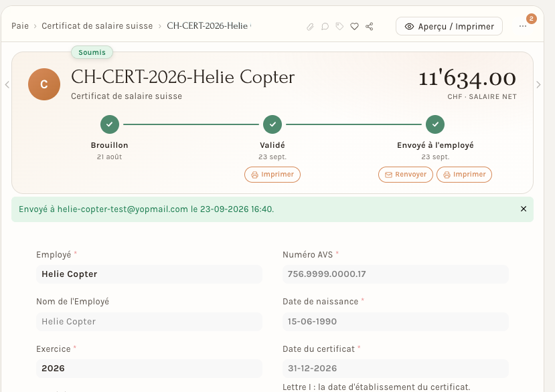
Task: Click the Brouillon step checkmark circle
Action: (x=110, y=124)
